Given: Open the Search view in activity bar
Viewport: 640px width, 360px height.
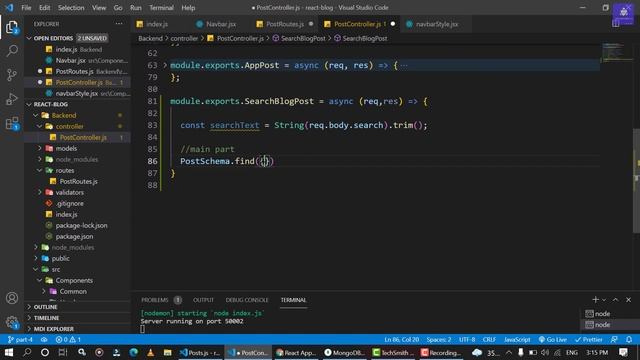Looking at the screenshot, I should pyautogui.click(x=12, y=51).
